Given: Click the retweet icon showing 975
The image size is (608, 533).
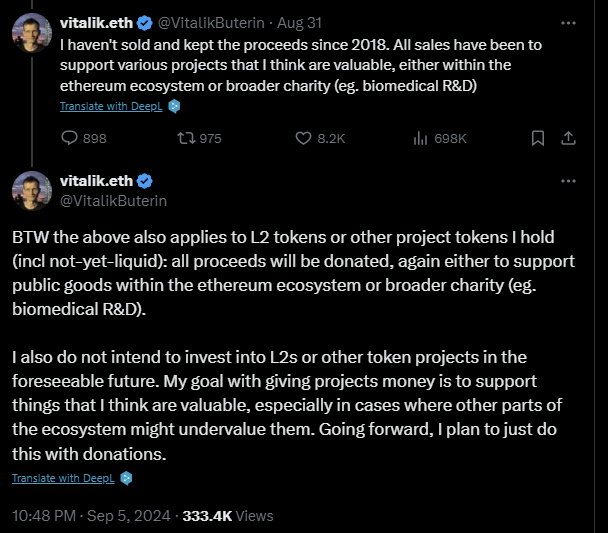Looking at the screenshot, I should coord(186,138).
